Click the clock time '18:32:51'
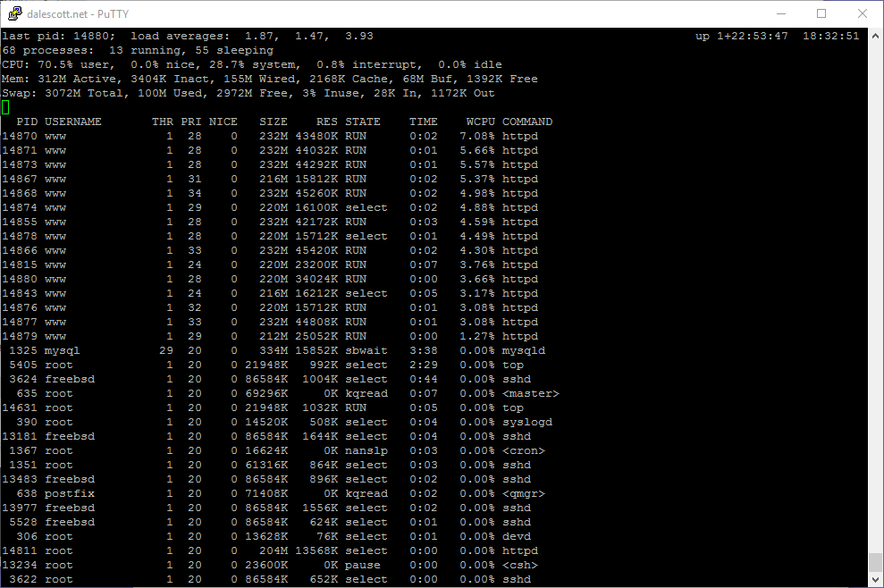 tap(830, 36)
